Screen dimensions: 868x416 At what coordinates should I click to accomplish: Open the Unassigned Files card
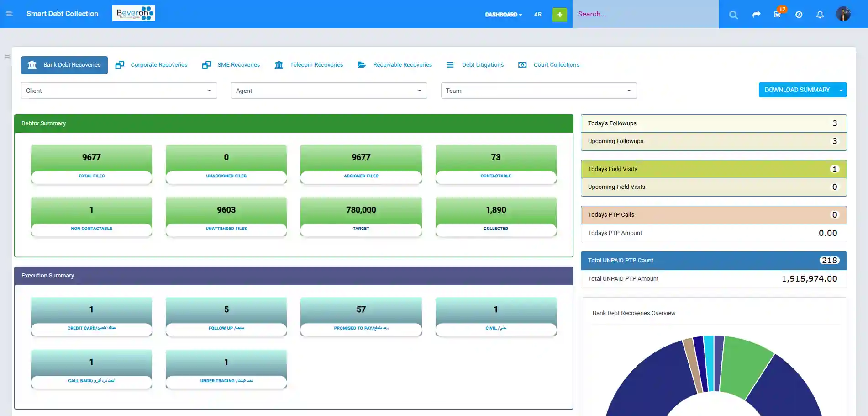[226, 165]
